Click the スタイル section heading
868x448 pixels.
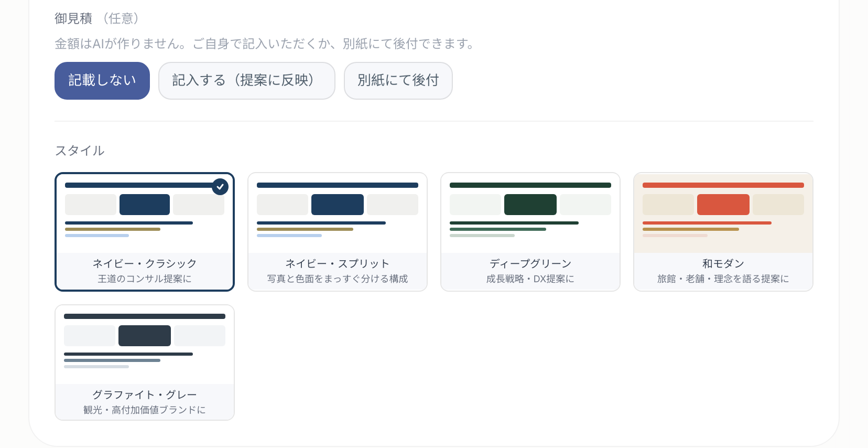80,151
